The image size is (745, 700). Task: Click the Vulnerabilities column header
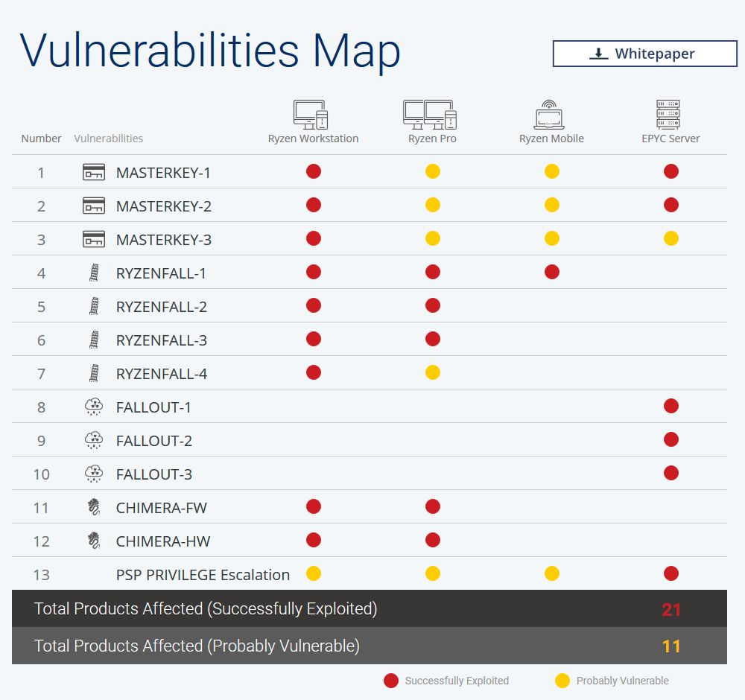(x=108, y=139)
